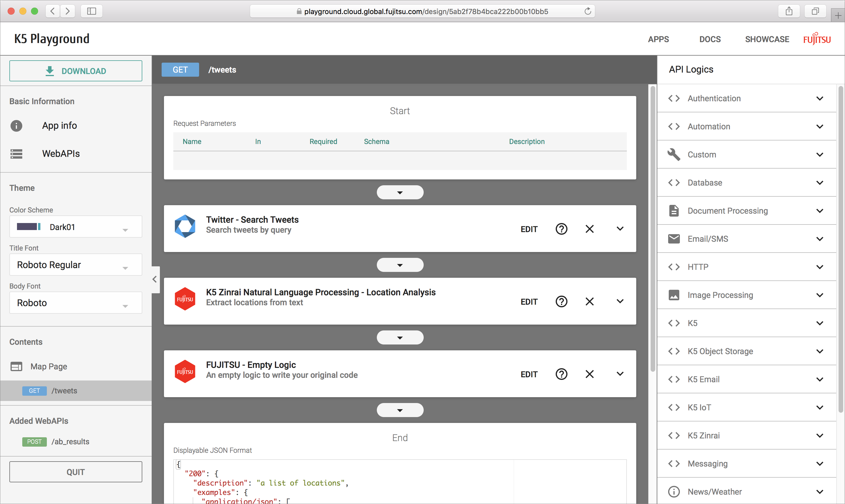
Task: Click insert arrow below Start block
Action: (400, 193)
